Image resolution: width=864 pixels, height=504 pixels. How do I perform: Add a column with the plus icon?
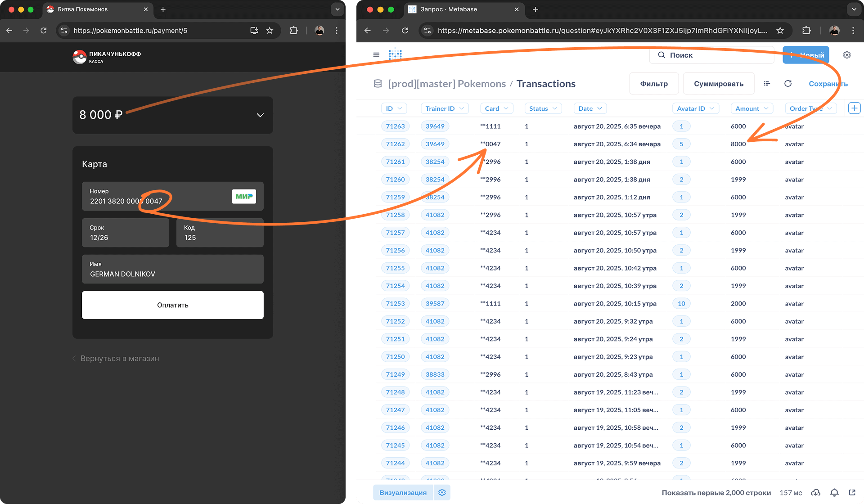[854, 108]
